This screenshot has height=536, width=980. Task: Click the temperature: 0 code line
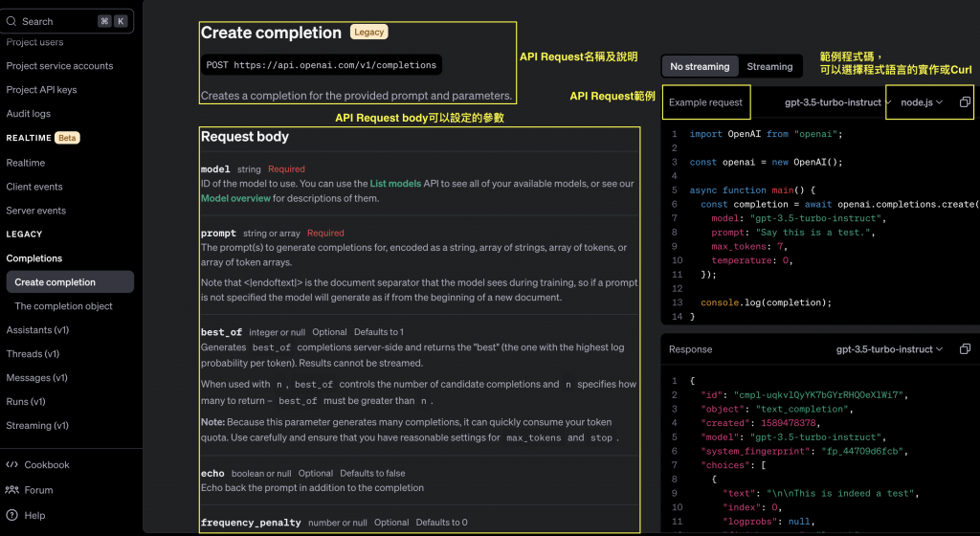pyautogui.click(x=752, y=260)
